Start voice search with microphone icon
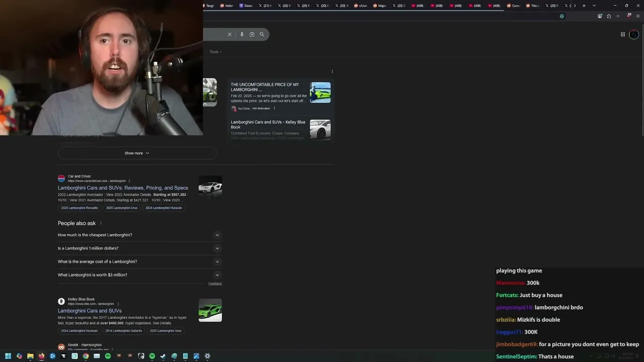Image resolution: width=644 pixels, height=362 pixels. (242, 34)
